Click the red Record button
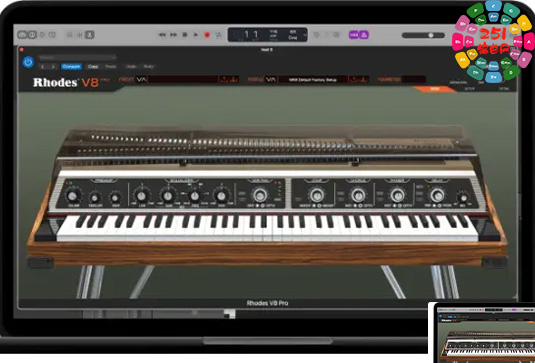 207,35
